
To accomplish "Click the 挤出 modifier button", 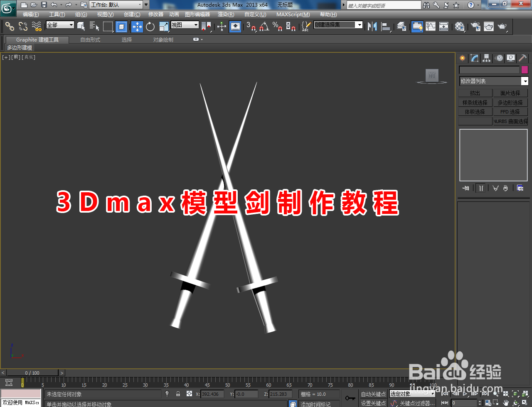I will 475,93.
